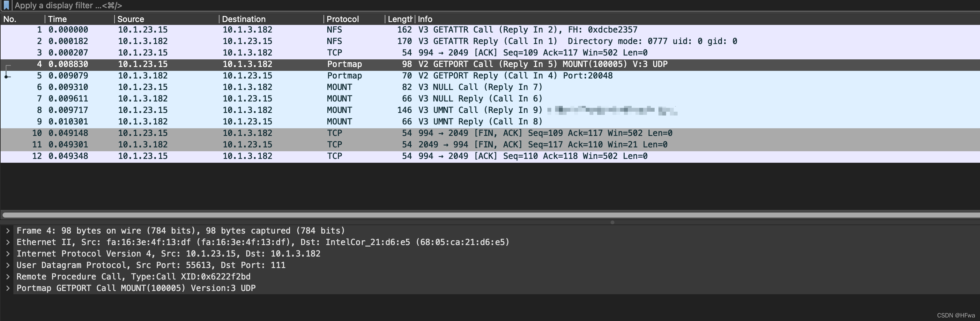980x321 pixels.
Task: Click the display filter bookmark icon
Action: [6, 5]
